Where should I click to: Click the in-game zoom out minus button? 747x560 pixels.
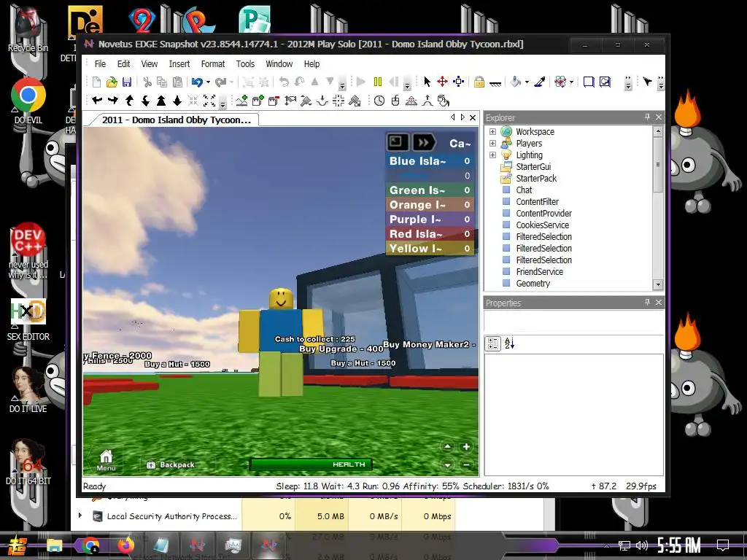click(466, 464)
